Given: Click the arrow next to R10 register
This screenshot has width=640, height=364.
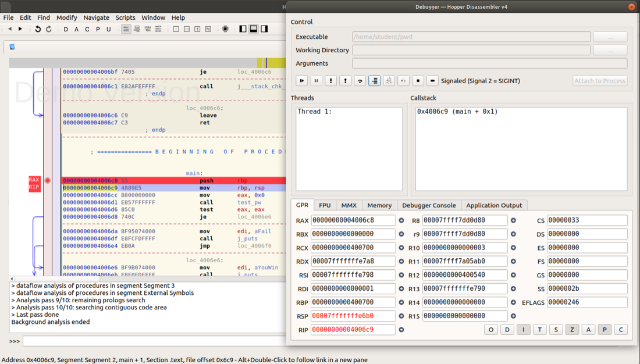Looking at the screenshot, I should click(513, 248).
